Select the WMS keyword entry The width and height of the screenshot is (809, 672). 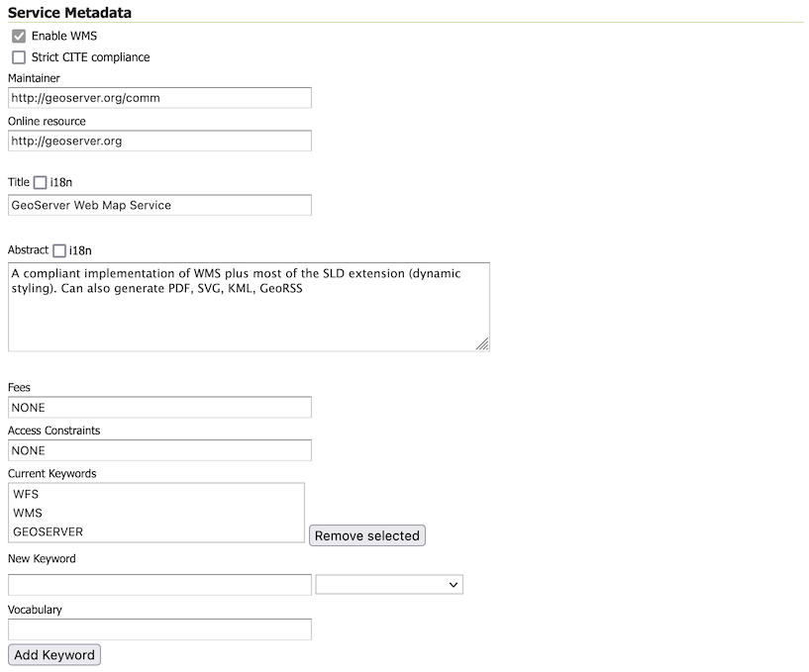point(28,513)
